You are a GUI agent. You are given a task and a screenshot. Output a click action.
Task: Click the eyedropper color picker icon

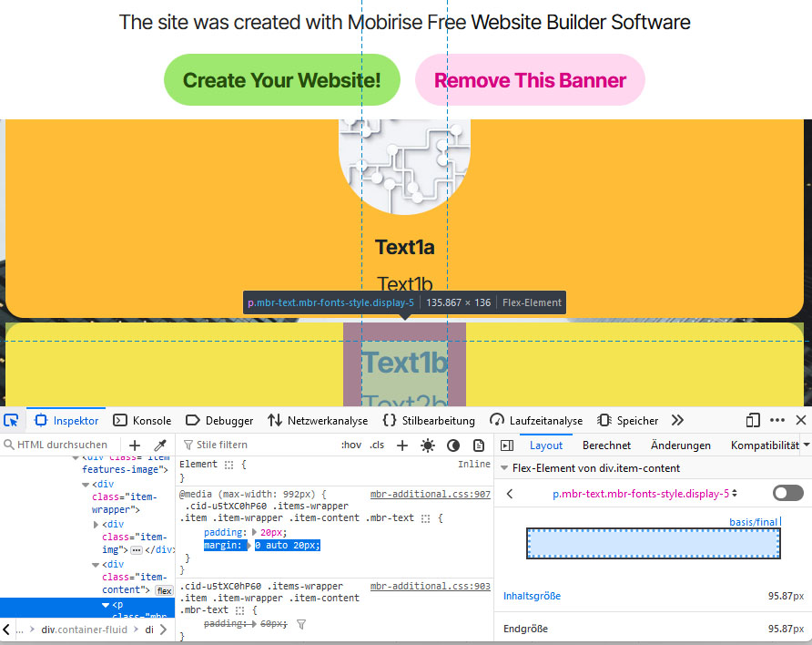pyautogui.click(x=160, y=445)
